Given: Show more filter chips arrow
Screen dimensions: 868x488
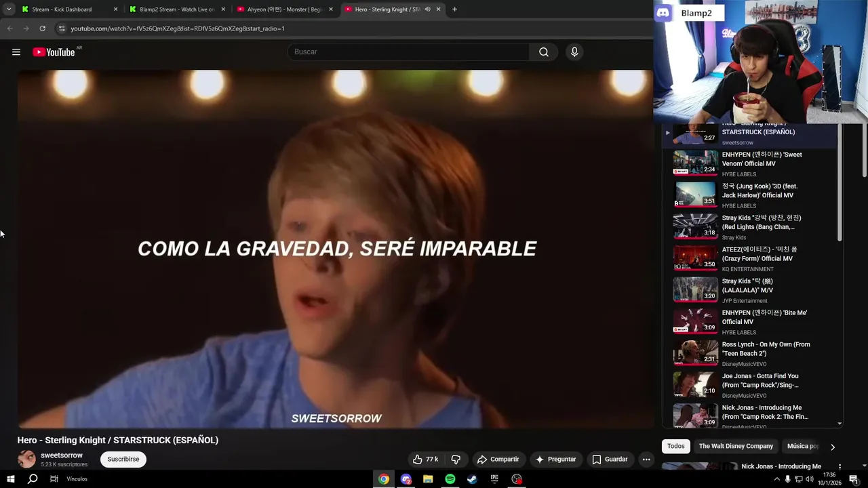Looking at the screenshot, I should 833,447.
